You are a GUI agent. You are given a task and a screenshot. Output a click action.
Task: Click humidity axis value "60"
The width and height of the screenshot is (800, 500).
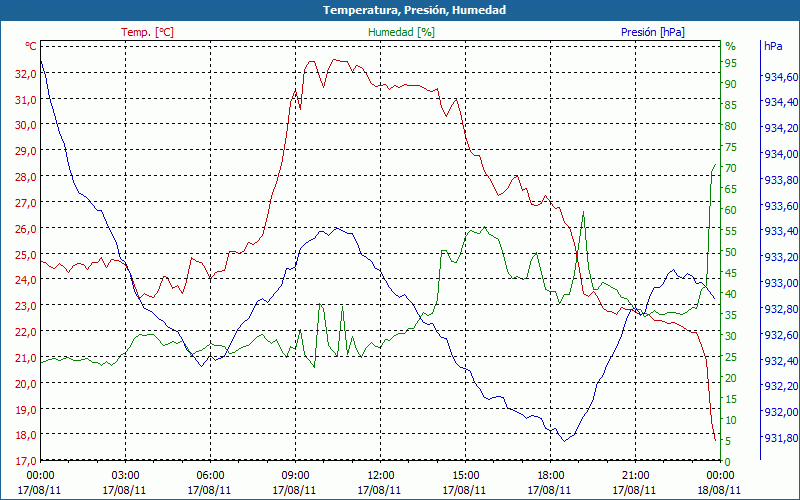click(731, 210)
